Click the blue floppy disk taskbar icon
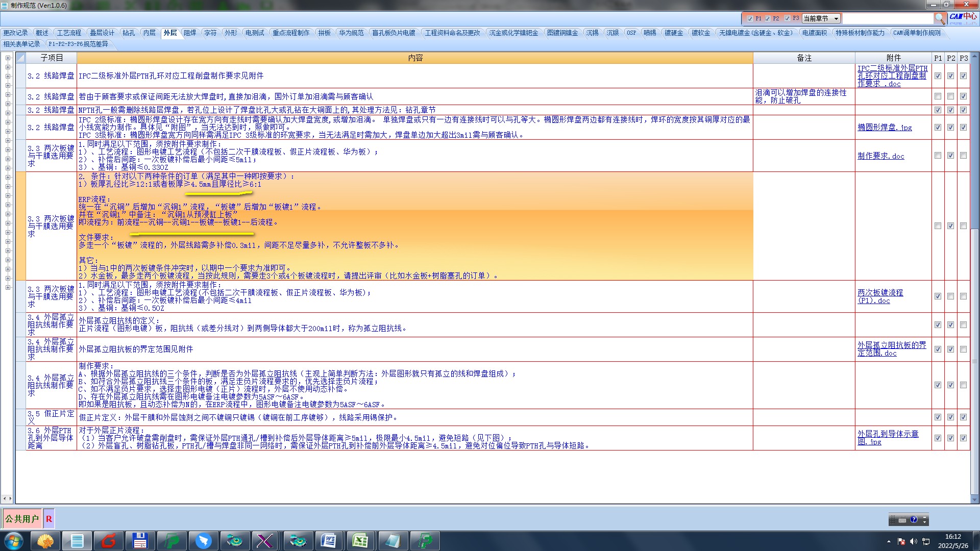 [140, 541]
